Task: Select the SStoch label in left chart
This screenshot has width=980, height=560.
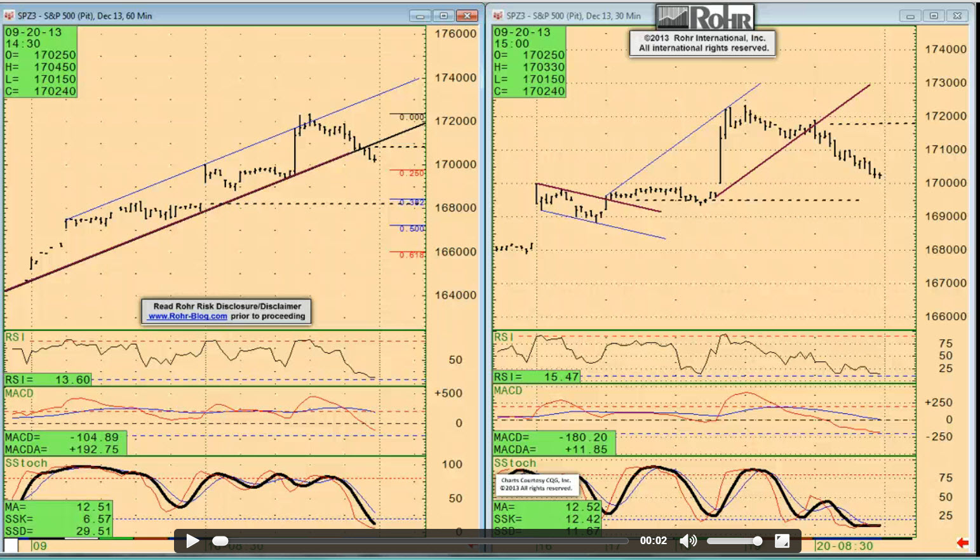Action: [26, 463]
